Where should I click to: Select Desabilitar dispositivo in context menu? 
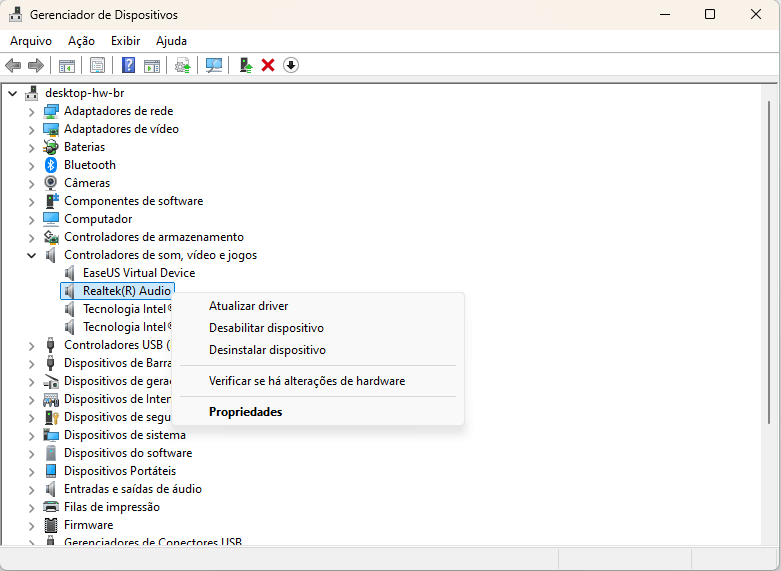(x=266, y=328)
